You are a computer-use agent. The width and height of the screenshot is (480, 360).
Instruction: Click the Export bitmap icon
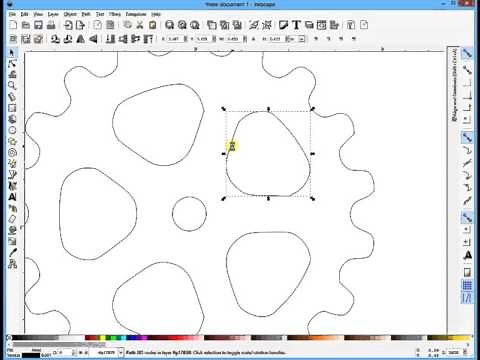pos(80,25)
